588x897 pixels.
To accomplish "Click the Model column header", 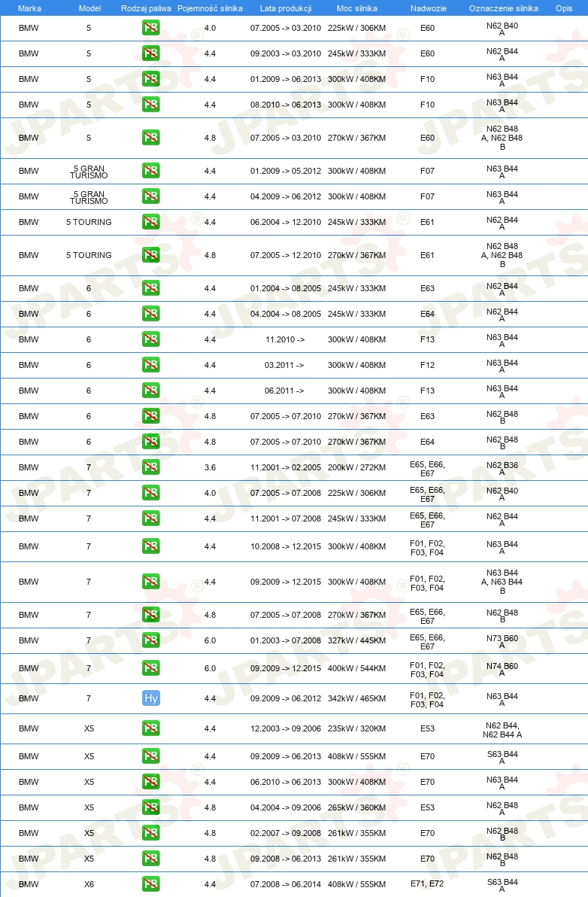I will pos(89,8).
